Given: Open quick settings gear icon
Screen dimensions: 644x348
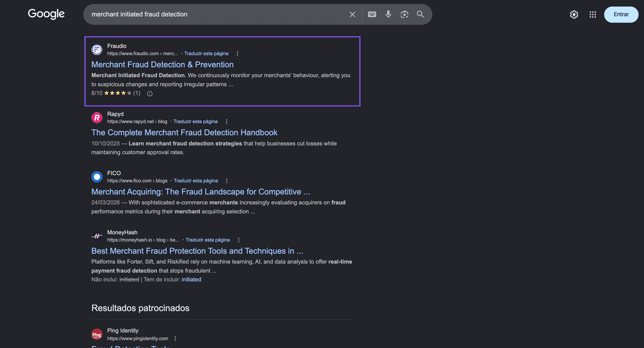Looking at the screenshot, I should pyautogui.click(x=574, y=14).
